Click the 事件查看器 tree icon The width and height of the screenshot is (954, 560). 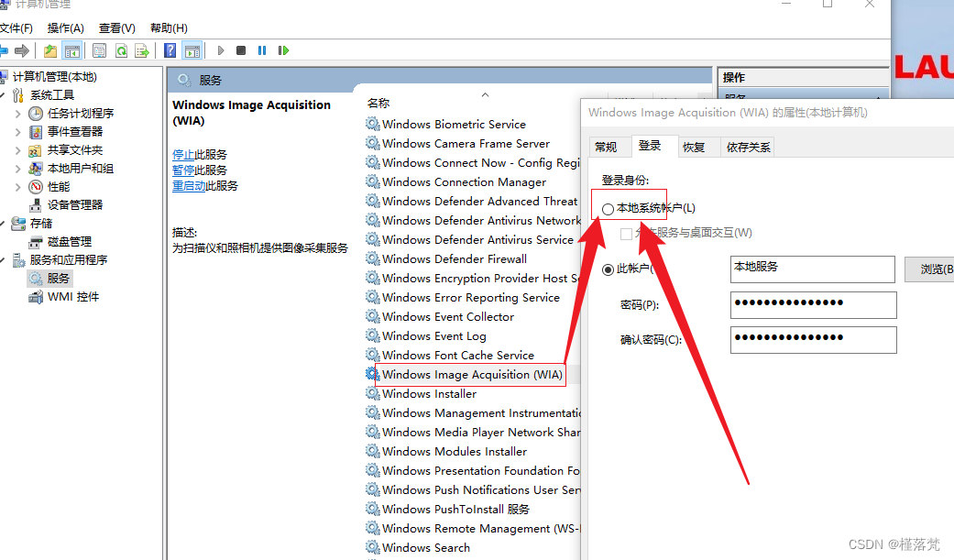(x=36, y=131)
